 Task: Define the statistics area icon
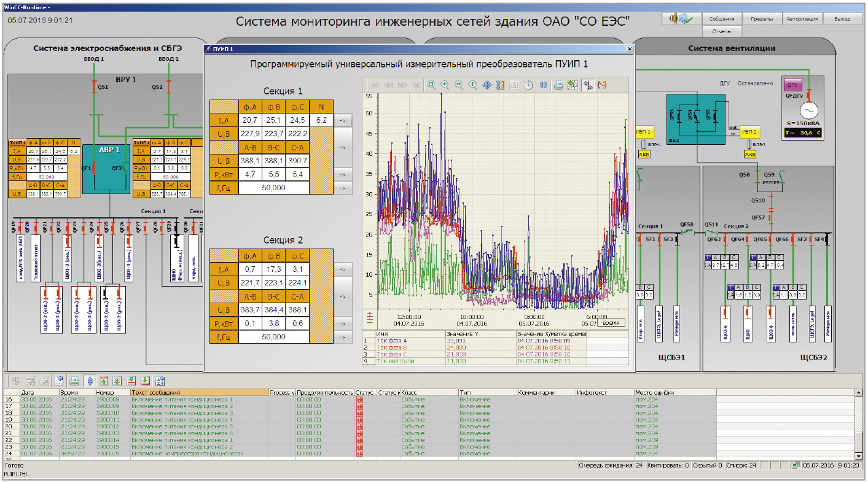click(x=601, y=85)
